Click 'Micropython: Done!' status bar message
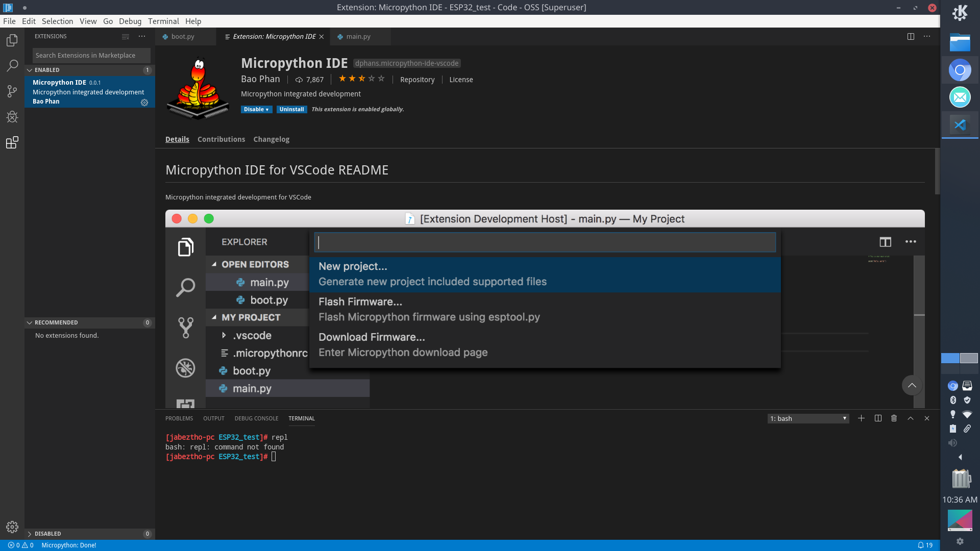The image size is (980, 551). [x=68, y=545]
